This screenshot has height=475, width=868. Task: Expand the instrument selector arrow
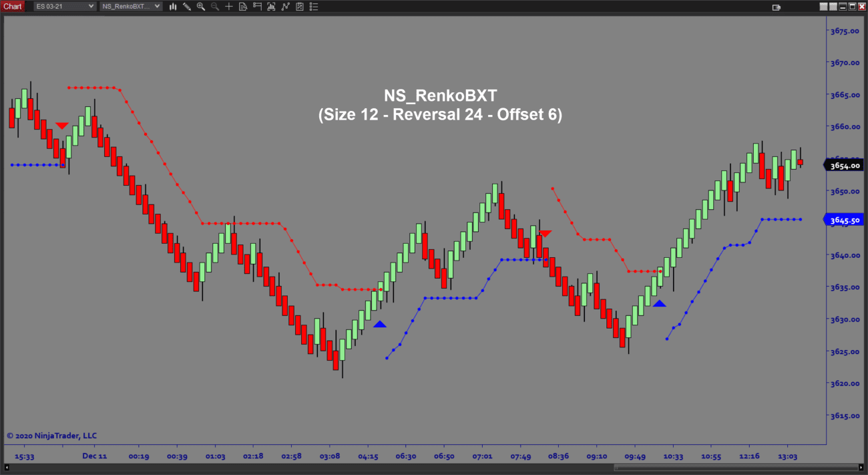[90, 6]
